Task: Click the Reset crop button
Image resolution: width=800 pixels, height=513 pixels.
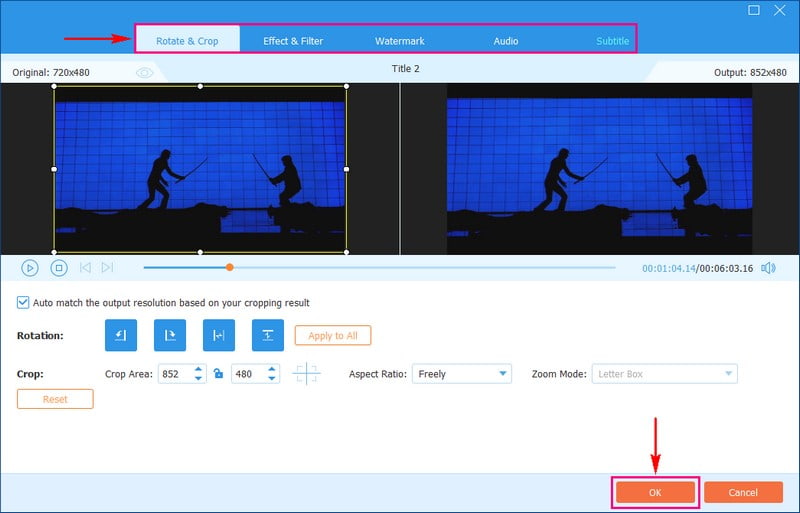Action: [55, 399]
